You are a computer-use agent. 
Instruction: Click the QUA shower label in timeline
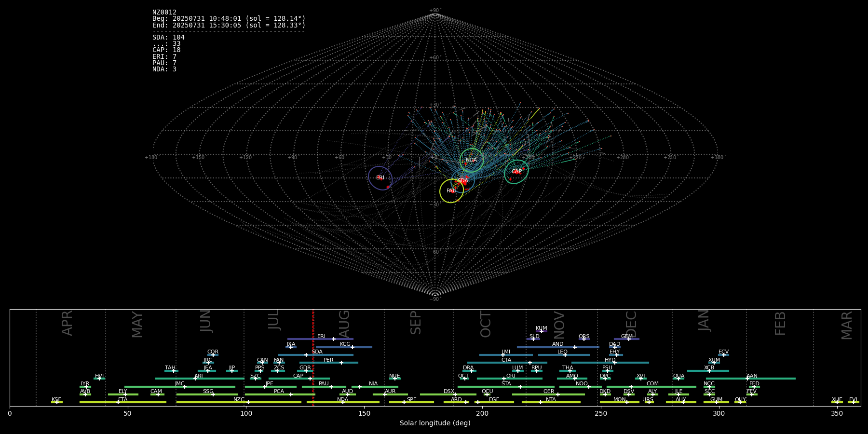pos(678,376)
